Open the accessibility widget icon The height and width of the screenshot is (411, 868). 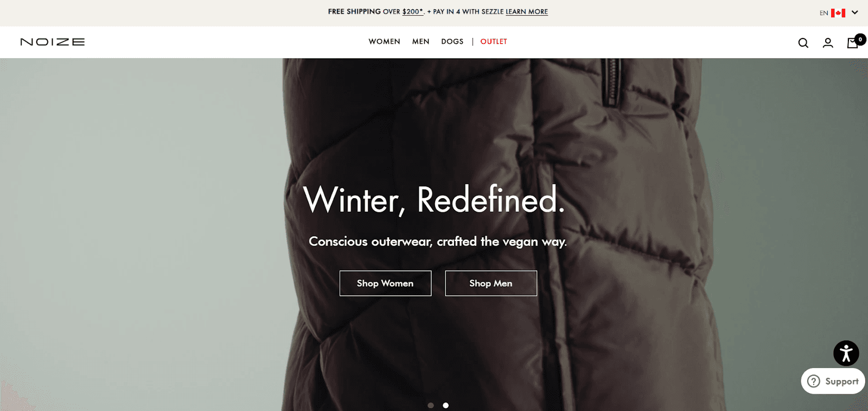(846, 353)
